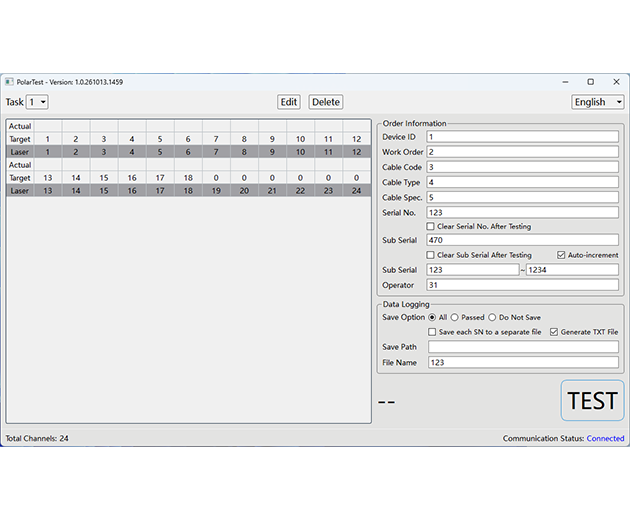Screen dimensions: 630x520
Task: Click Laser cell 24 in second group
Action: pyautogui.click(x=357, y=190)
